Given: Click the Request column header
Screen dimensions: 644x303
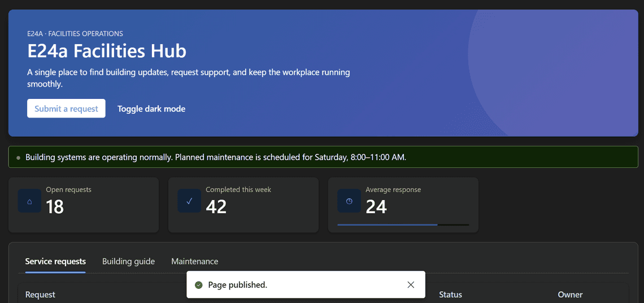Looking at the screenshot, I should pyautogui.click(x=40, y=295).
